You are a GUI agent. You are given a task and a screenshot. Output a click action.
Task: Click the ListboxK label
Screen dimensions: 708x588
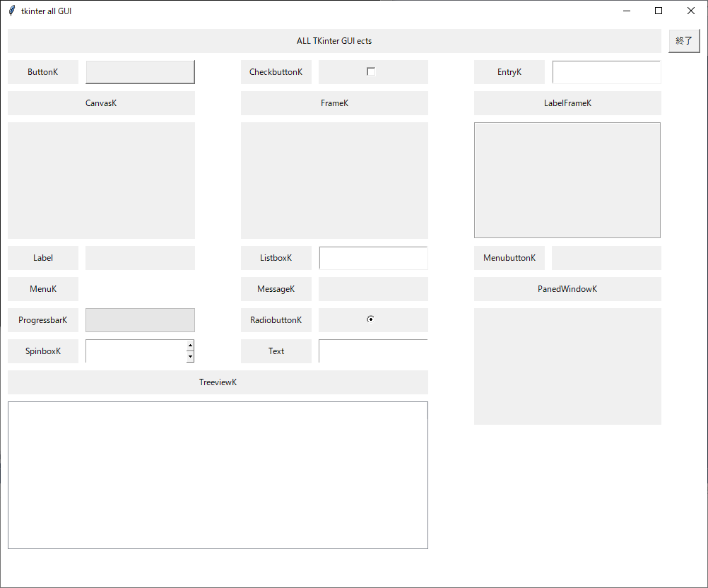(x=276, y=258)
